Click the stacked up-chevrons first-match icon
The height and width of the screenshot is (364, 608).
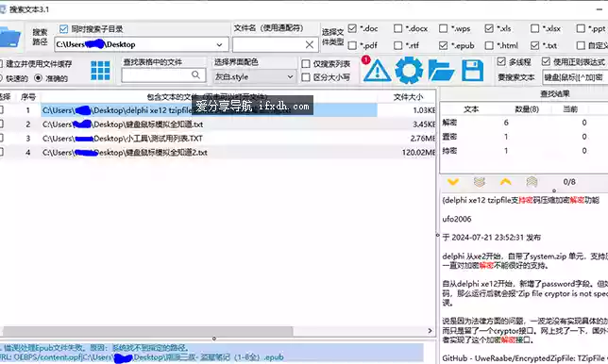click(532, 182)
